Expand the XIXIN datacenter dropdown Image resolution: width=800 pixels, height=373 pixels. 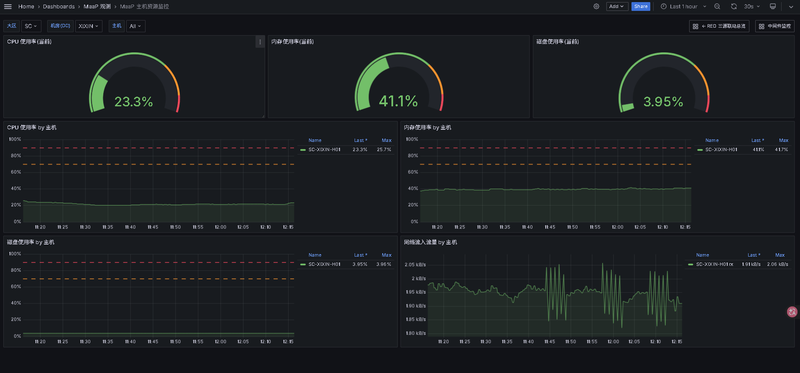pyautogui.click(x=89, y=26)
